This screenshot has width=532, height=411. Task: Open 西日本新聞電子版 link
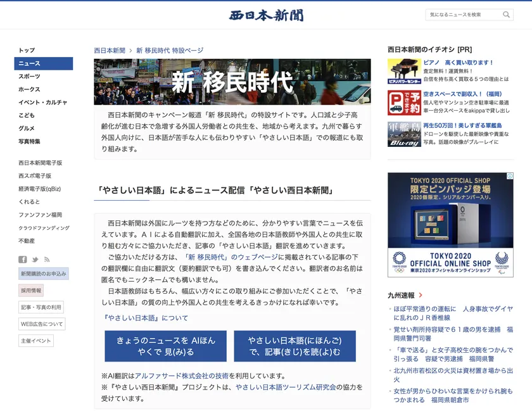coord(41,163)
